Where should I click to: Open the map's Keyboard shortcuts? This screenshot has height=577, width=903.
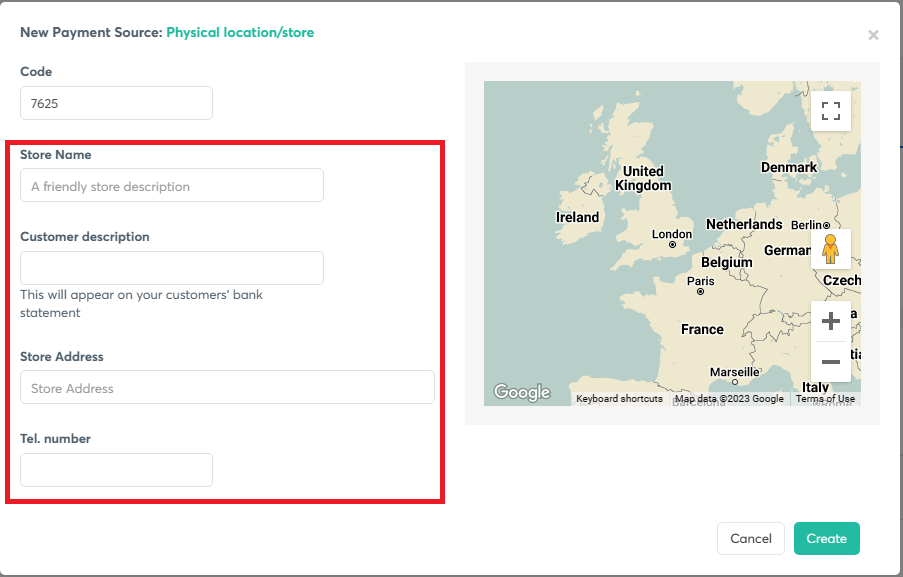619,399
